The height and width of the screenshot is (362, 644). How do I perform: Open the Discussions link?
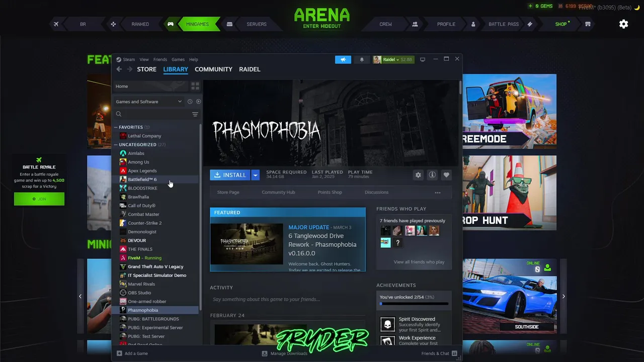[x=376, y=193]
